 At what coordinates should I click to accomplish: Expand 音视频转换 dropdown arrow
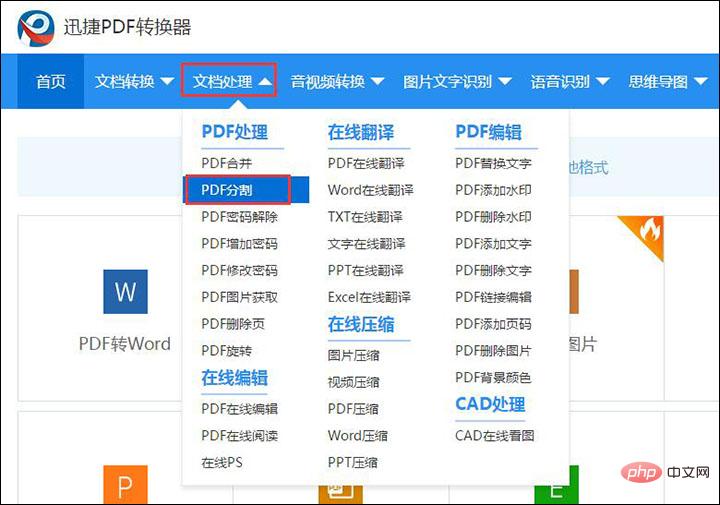[x=377, y=82]
